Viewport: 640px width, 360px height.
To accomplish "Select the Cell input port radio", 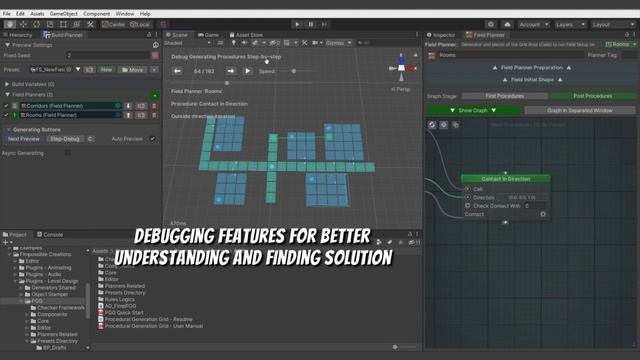I will (468, 189).
